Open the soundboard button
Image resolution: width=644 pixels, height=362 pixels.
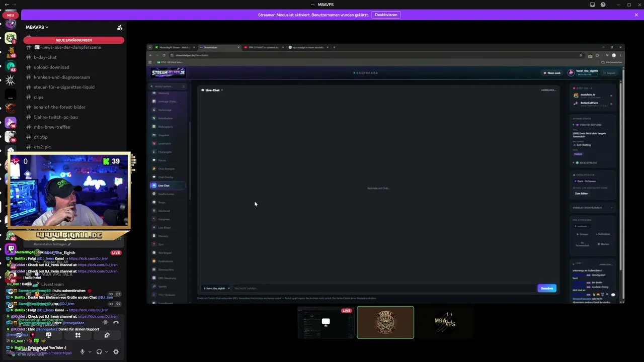click(x=107, y=335)
